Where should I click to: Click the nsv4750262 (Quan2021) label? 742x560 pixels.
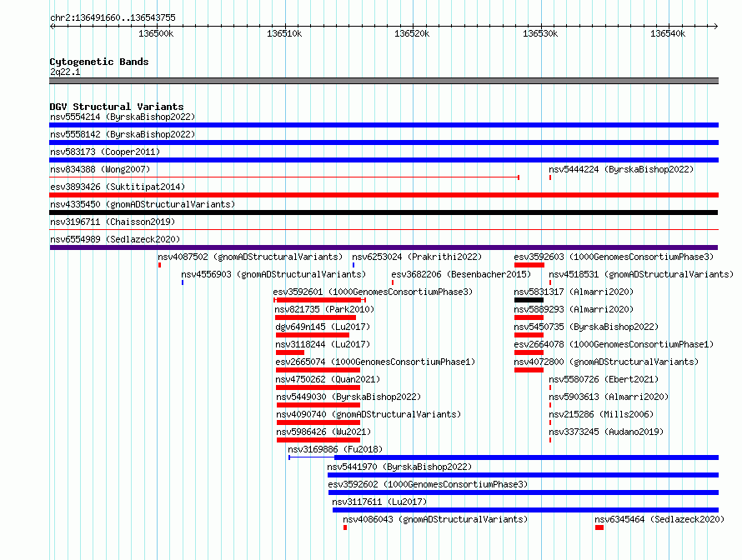(x=328, y=379)
